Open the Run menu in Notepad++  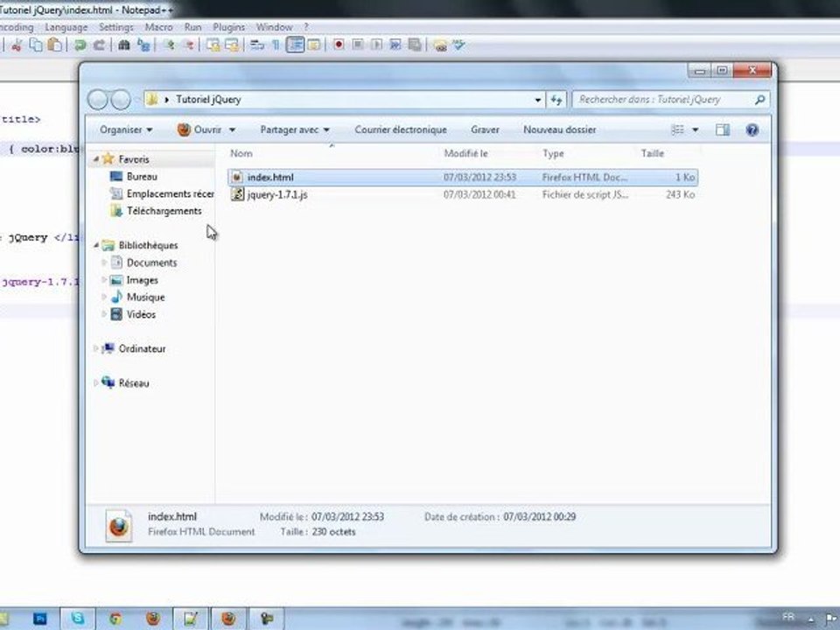pos(192,27)
